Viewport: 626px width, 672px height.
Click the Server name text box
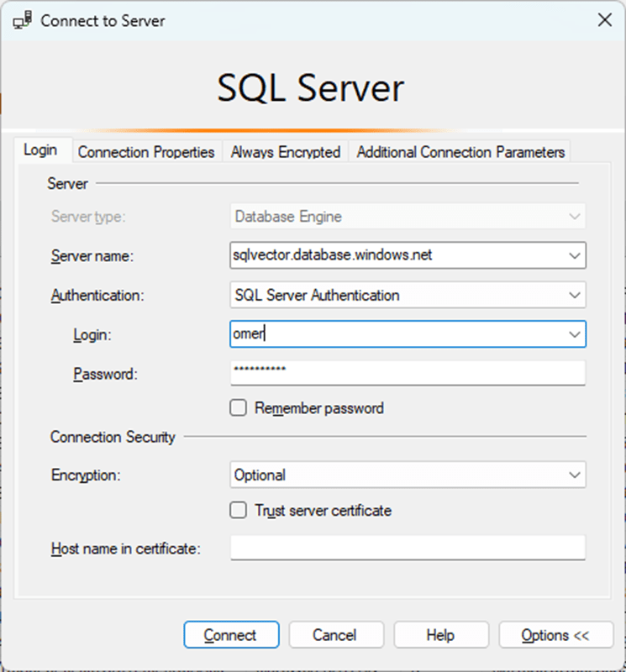coord(395,255)
